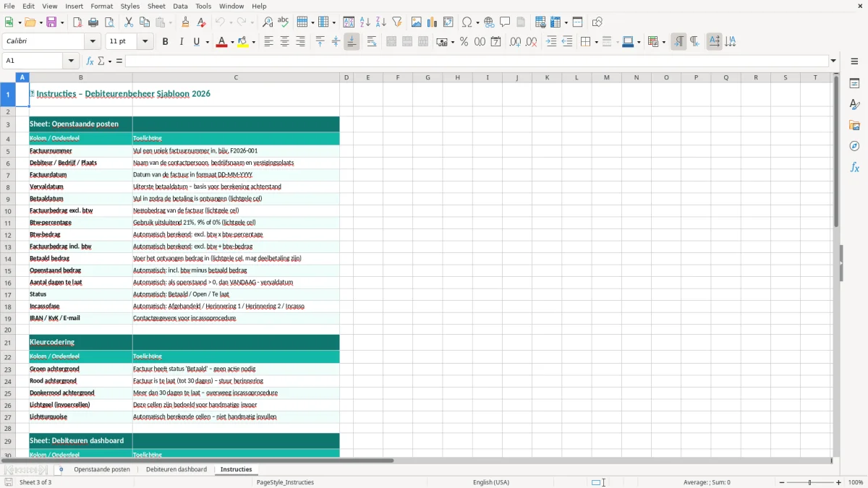The image size is (868, 488).
Task: Open the Format menu
Action: click(101, 6)
